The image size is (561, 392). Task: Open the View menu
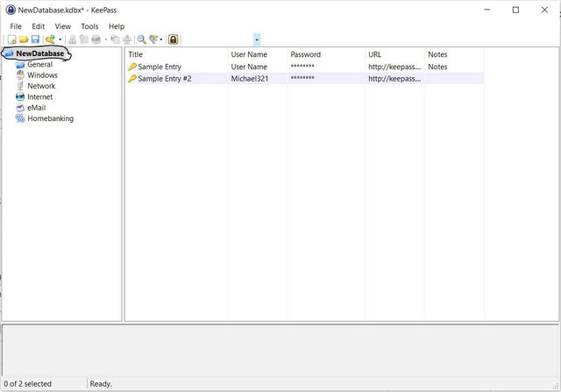63,26
